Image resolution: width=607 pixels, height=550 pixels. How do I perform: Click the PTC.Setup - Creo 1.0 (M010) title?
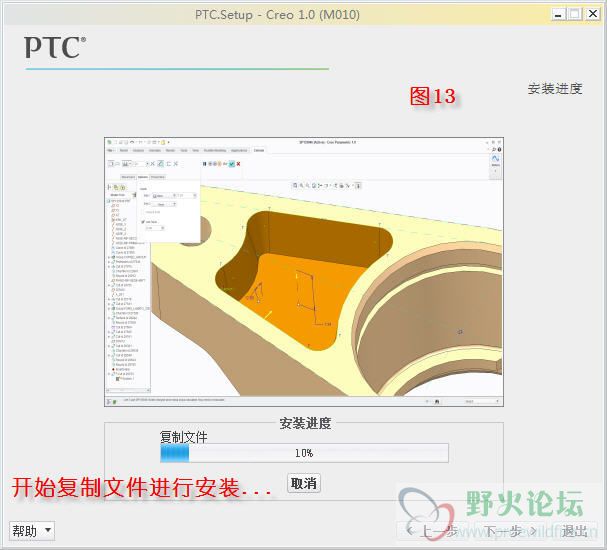coord(277,15)
